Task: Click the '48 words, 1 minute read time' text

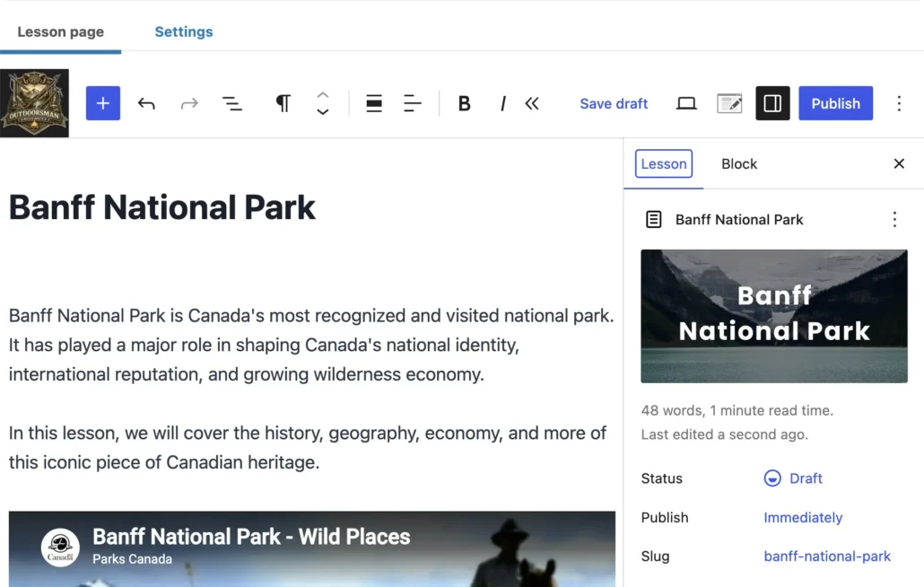Action: [737, 410]
